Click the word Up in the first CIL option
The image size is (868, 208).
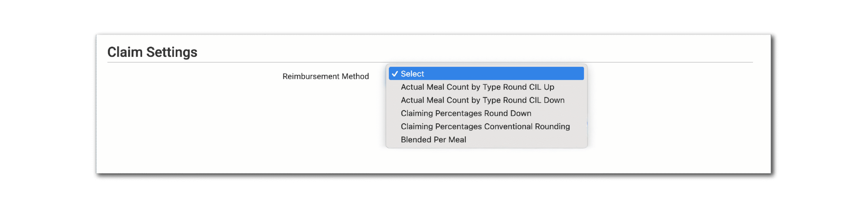[x=549, y=87]
